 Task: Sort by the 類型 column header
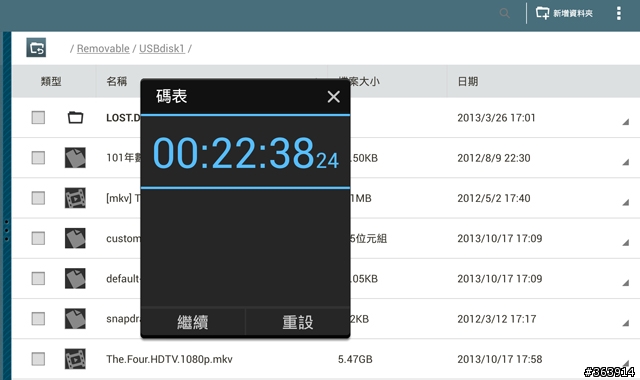51,81
